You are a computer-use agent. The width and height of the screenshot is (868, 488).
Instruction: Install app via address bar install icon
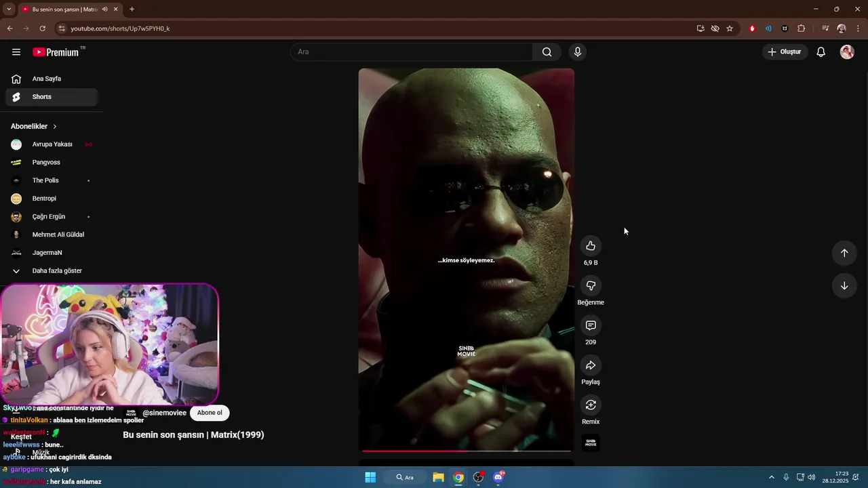click(701, 28)
